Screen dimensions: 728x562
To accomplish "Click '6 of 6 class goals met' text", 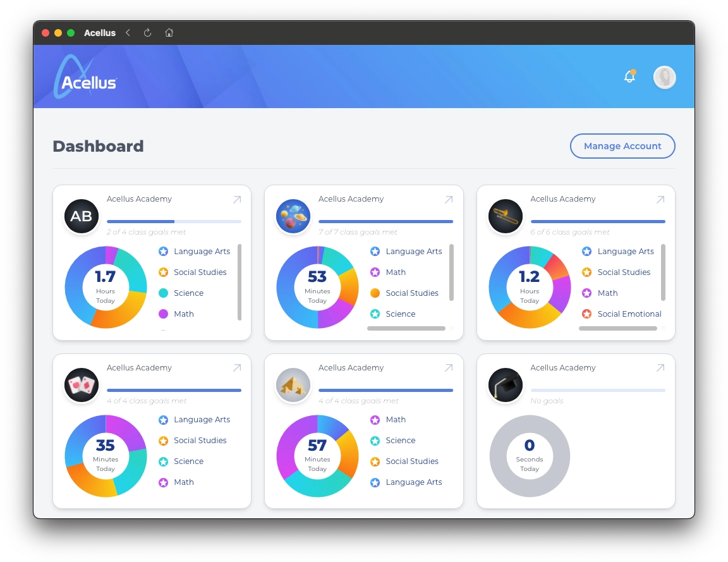I will coord(569,232).
